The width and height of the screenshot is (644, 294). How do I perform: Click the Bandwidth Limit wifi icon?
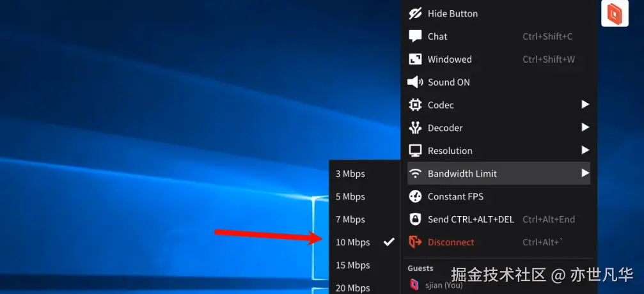415,174
